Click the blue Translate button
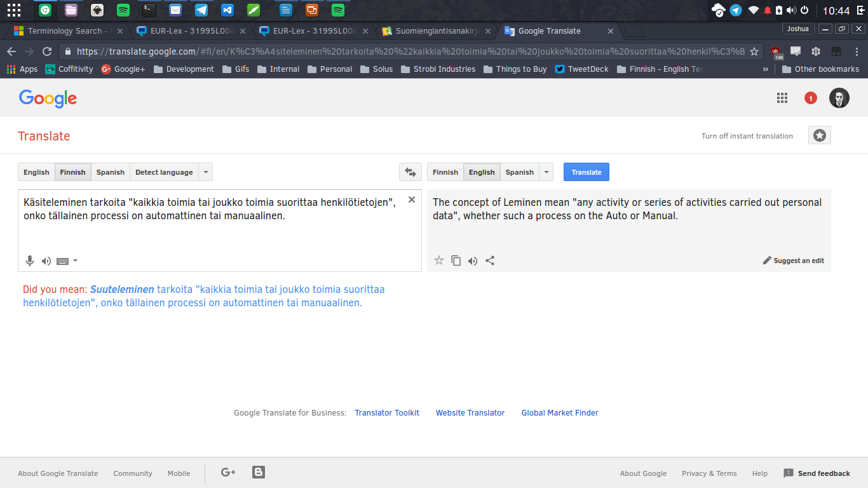This screenshot has height=488, width=868. click(587, 172)
